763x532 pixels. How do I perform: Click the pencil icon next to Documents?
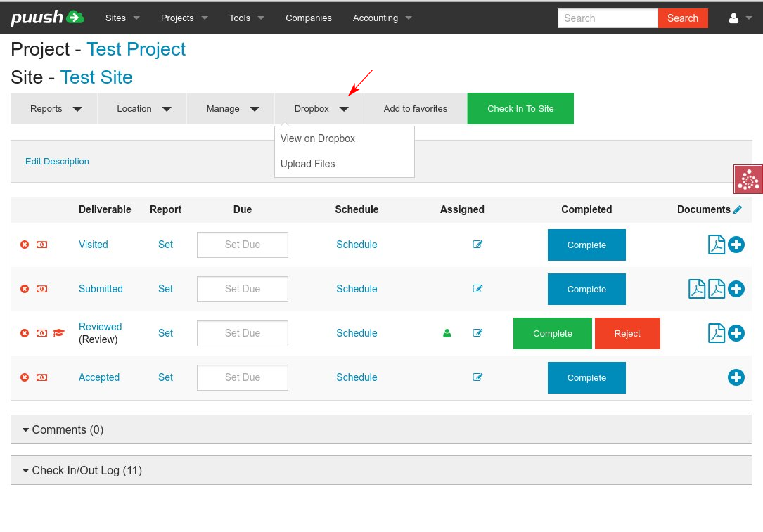tap(738, 209)
